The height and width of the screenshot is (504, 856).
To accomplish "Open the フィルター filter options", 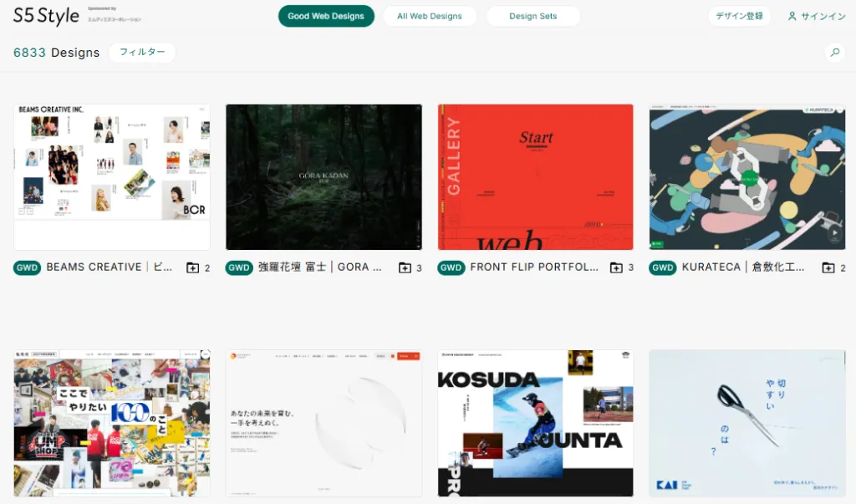I will [x=142, y=52].
